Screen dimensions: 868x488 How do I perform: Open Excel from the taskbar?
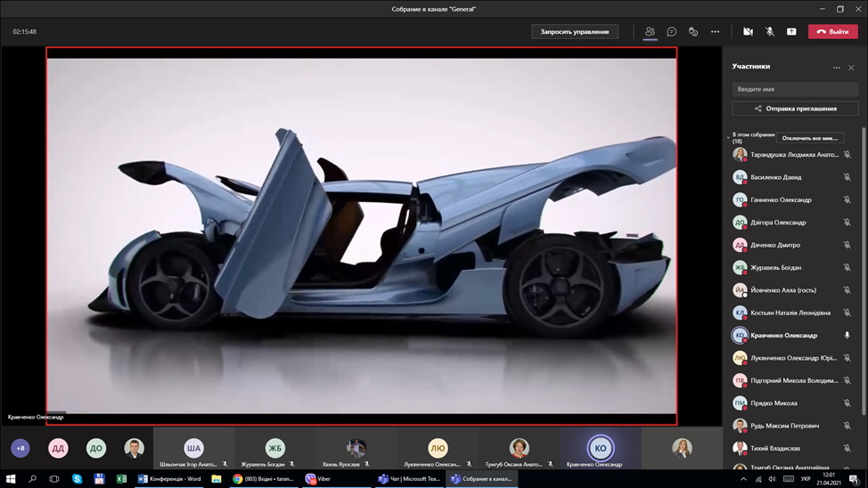121,479
